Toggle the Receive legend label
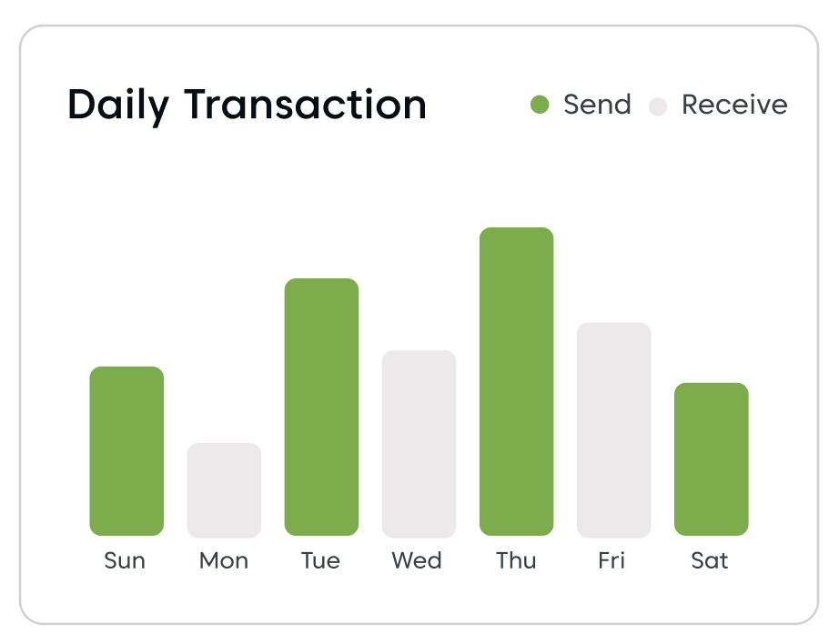Screen dimensions: 839x644 pyautogui.click(x=734, y=105)
